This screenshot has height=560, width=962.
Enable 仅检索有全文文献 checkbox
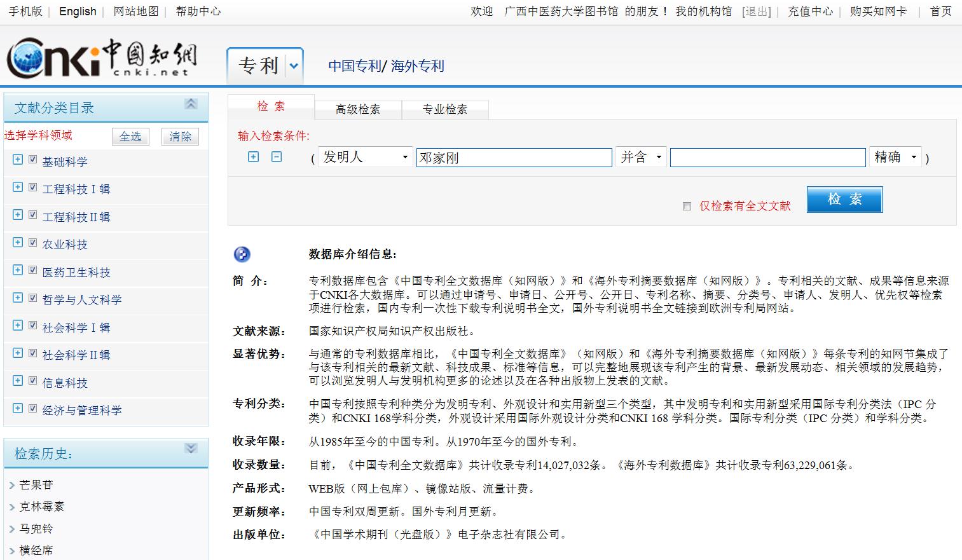[687, 206]
